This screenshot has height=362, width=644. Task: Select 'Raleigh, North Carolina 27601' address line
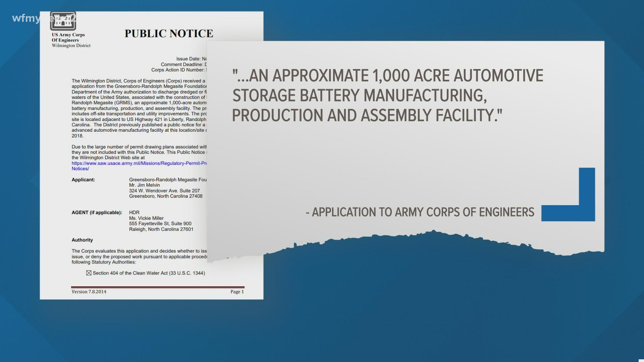pos(161,229)
